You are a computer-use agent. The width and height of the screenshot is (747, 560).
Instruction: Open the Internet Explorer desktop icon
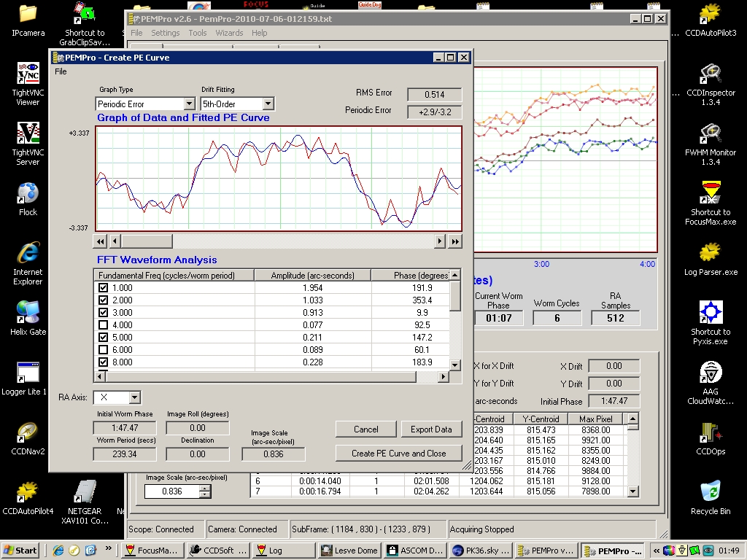coord(28,252)
